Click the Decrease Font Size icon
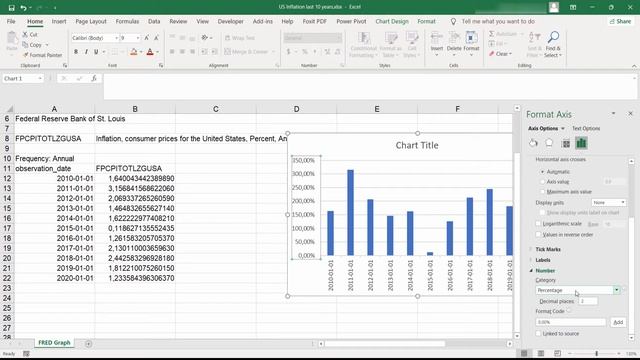The width and height of the screenshot is (640, 360). pos(156,38)
